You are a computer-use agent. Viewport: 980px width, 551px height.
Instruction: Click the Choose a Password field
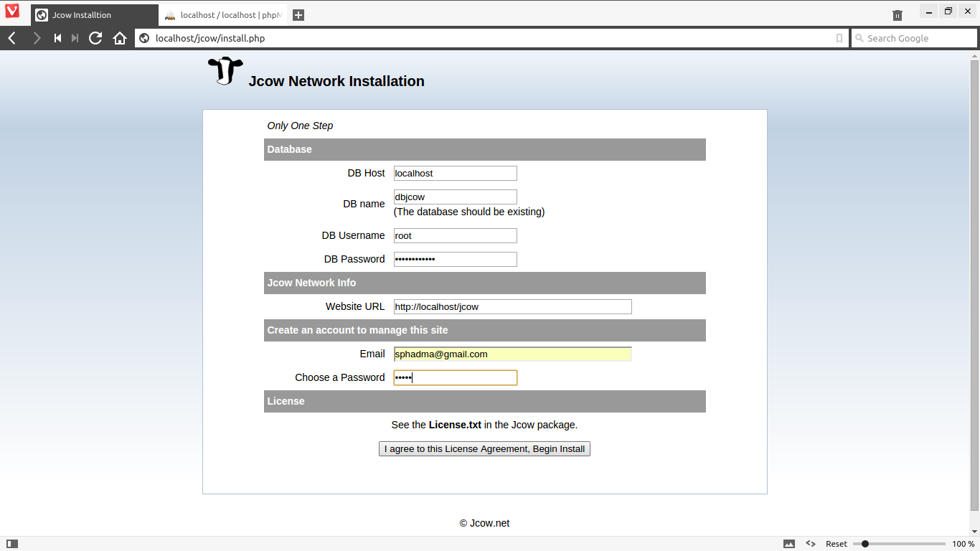tap(456, 377)
